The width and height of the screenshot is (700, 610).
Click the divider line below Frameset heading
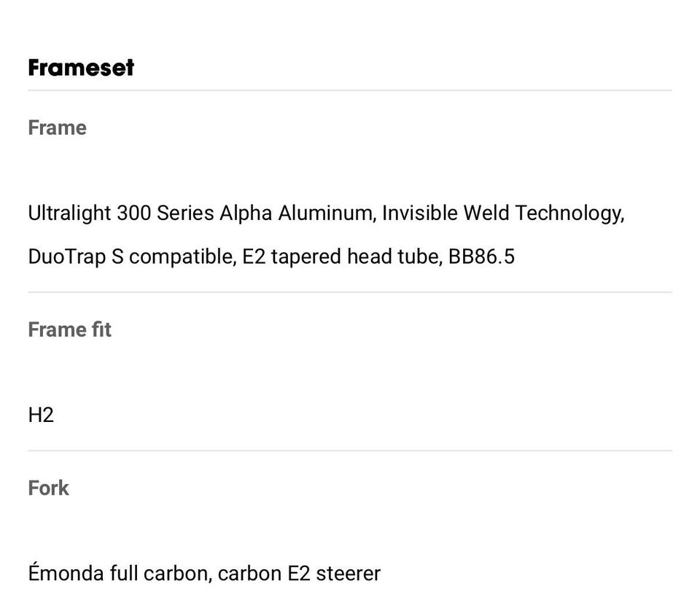(x=350, y=90)
